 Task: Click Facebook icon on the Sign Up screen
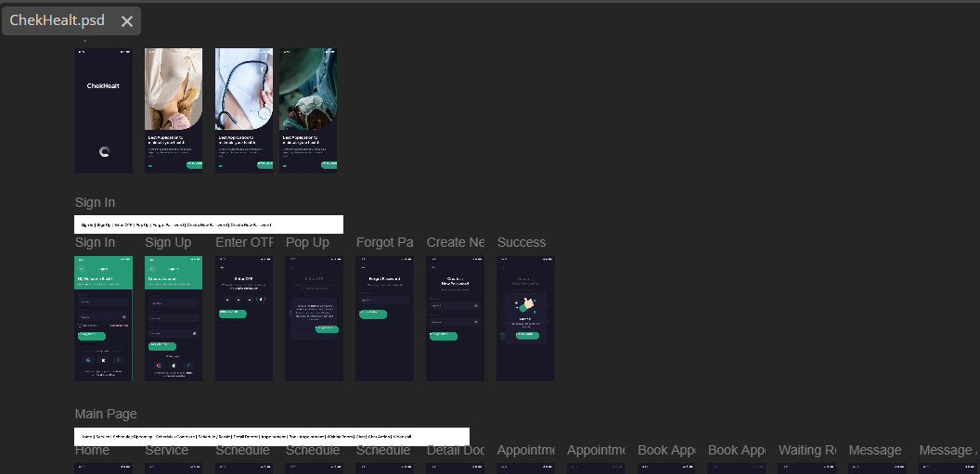point(188,365)
